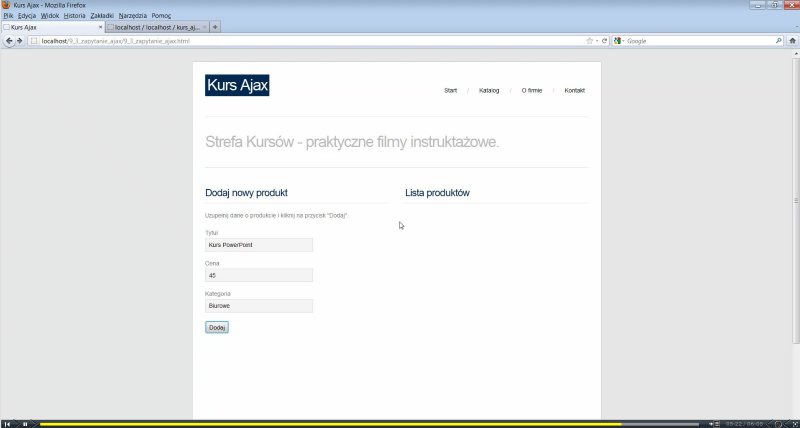Click the Kontakt navigation link
800x428 pixels.
(x=574, y=91)
